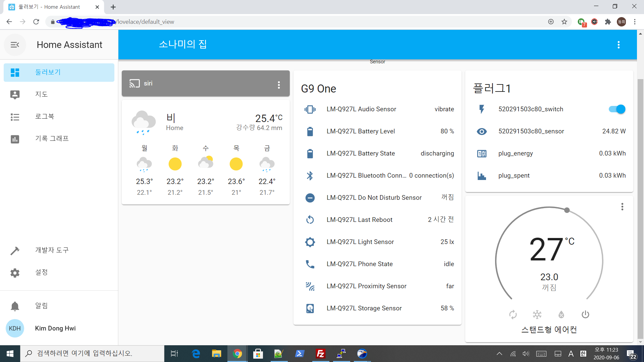The image size is (644, 362).
Task: Open 개발자 도구 in the sidebar
Action: [x=52, y=250]
